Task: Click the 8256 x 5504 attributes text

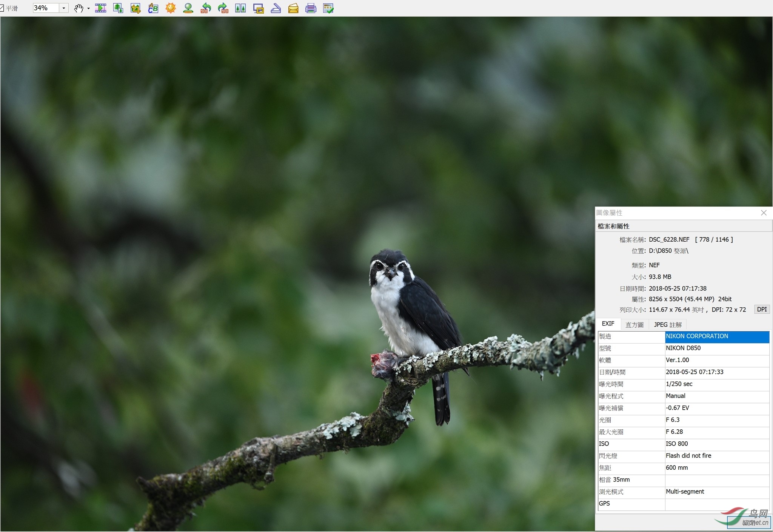Action: pyautogui.click(x=690, y=299)
